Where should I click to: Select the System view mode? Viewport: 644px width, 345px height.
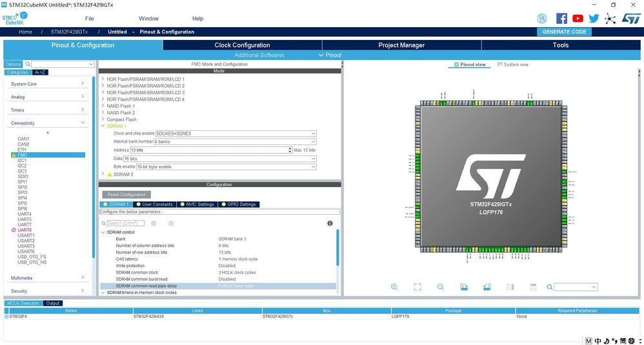coord(512,64)
